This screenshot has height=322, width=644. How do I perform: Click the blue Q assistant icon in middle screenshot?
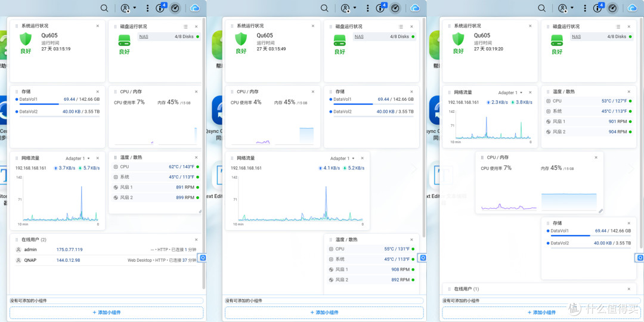423,258
